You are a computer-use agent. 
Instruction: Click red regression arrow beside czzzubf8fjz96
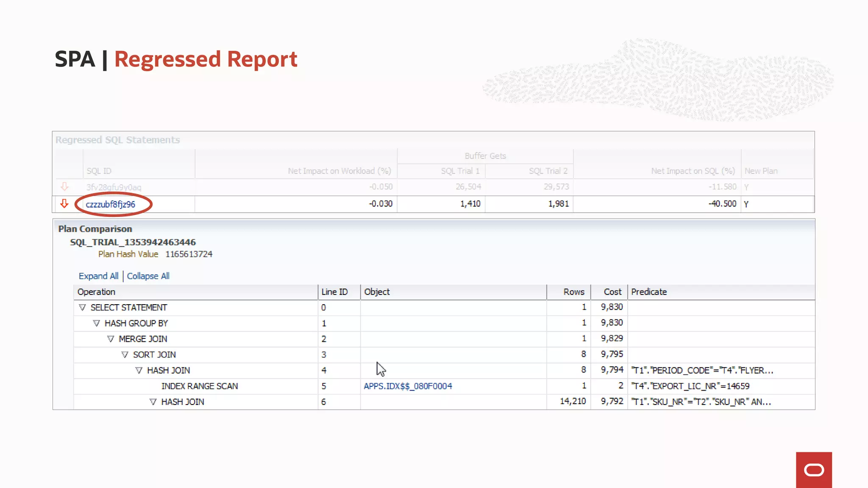click(64, 204)
